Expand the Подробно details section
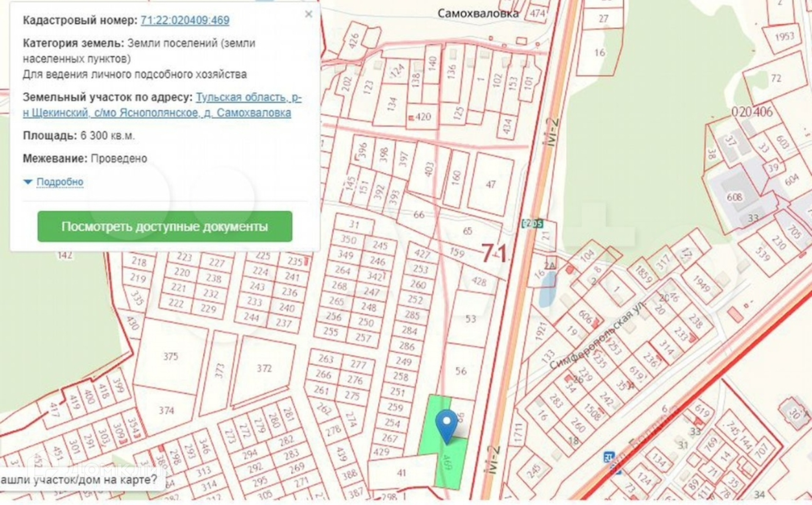Screen dimensions: 812x505 [60, 182]
